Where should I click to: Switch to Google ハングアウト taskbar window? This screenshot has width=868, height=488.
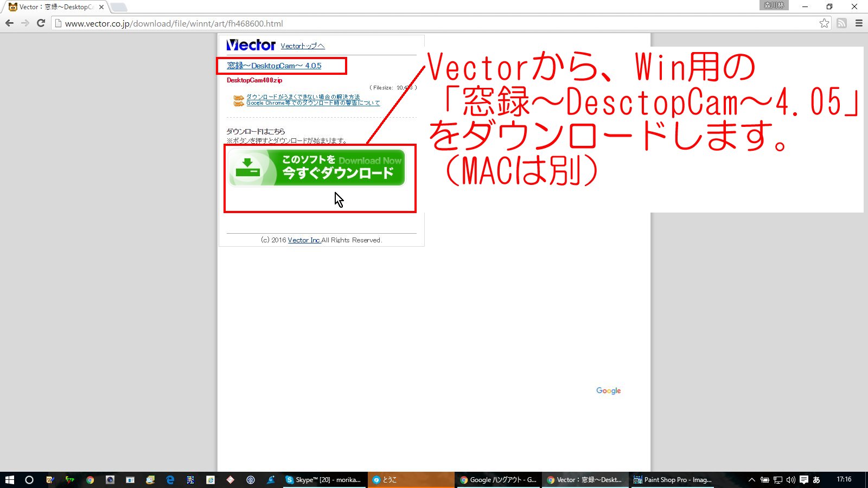point(498,480)
